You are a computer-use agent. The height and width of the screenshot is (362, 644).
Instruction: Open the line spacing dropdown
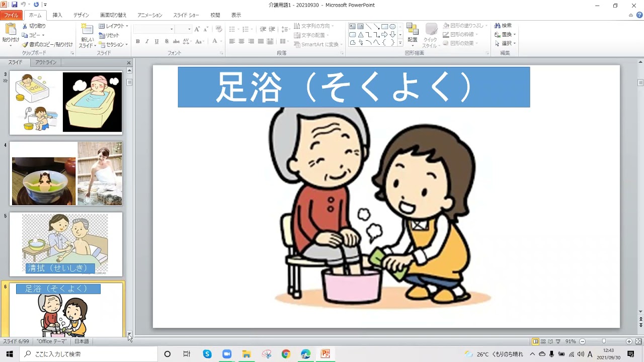(285, 29)
